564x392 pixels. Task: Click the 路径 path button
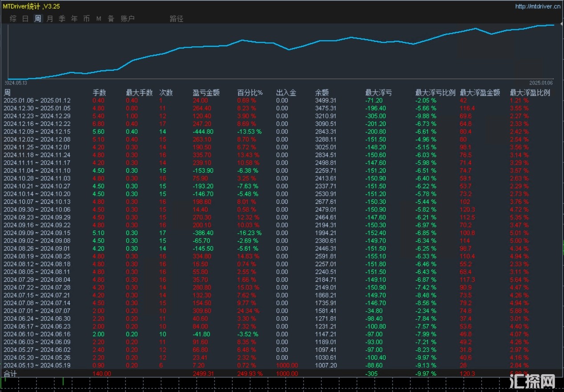click(176, 19)
